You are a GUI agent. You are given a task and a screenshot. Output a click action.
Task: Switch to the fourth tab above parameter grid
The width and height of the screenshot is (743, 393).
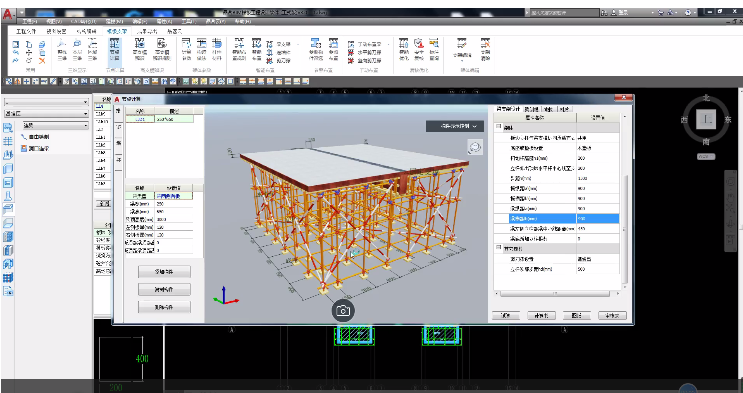coord(564,109)
